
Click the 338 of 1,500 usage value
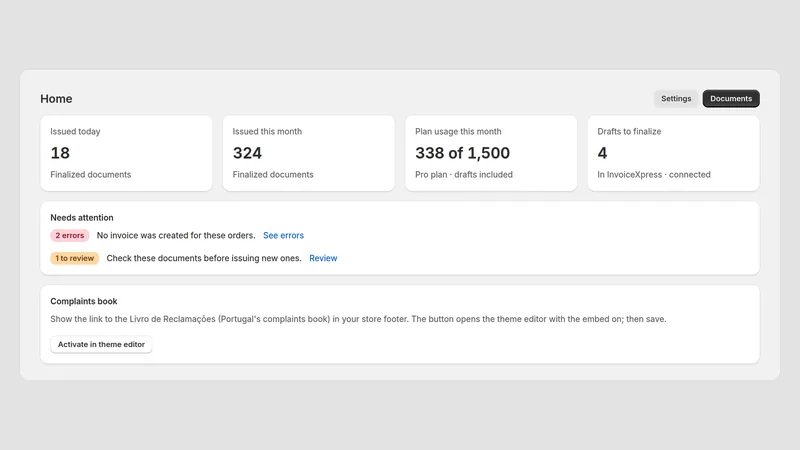[x=462, y=153]
